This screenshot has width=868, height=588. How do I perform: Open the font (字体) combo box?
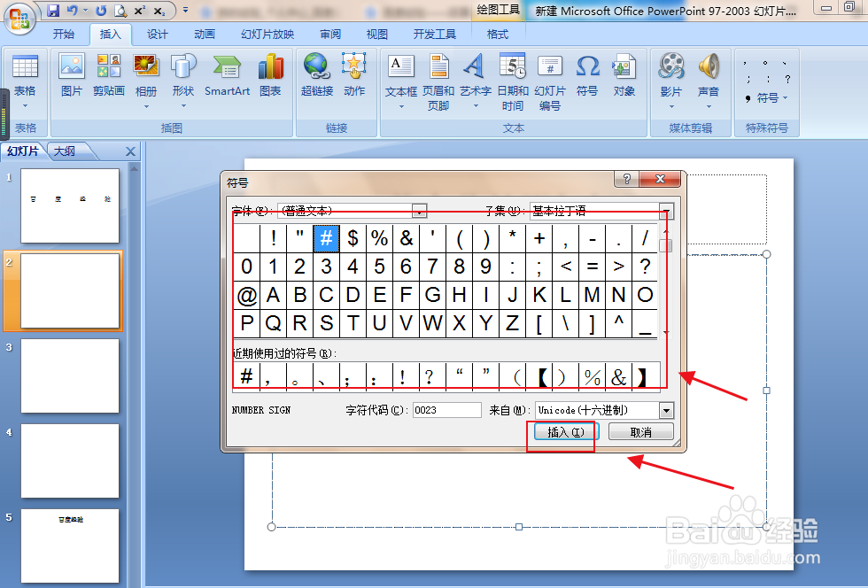pyautogui.click(x=353, y=211)
